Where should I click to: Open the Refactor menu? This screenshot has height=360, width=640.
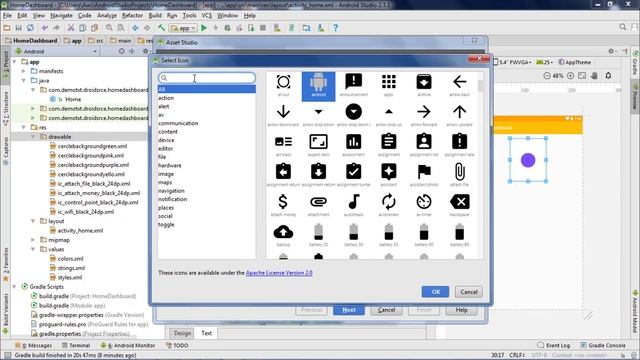(x=132, y=16)
